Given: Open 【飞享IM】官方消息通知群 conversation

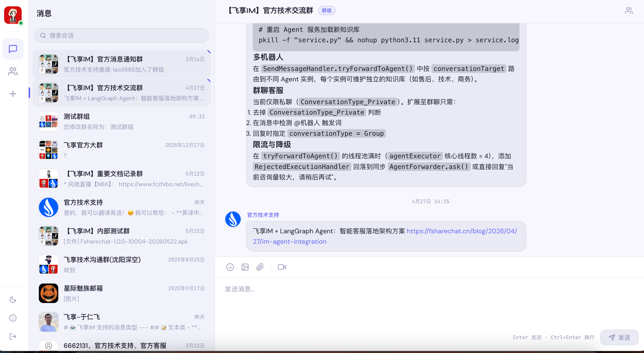Looking at the screenshot, I should [121, 64].
